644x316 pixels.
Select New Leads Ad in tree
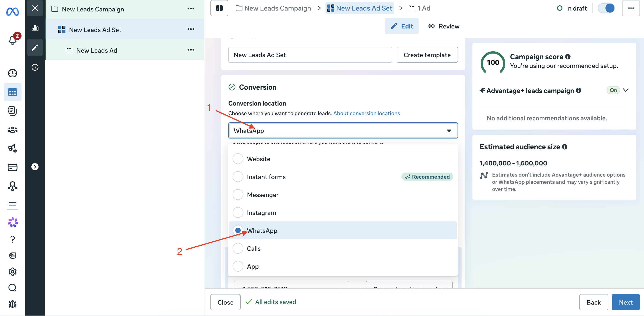(x=97, y=50)
